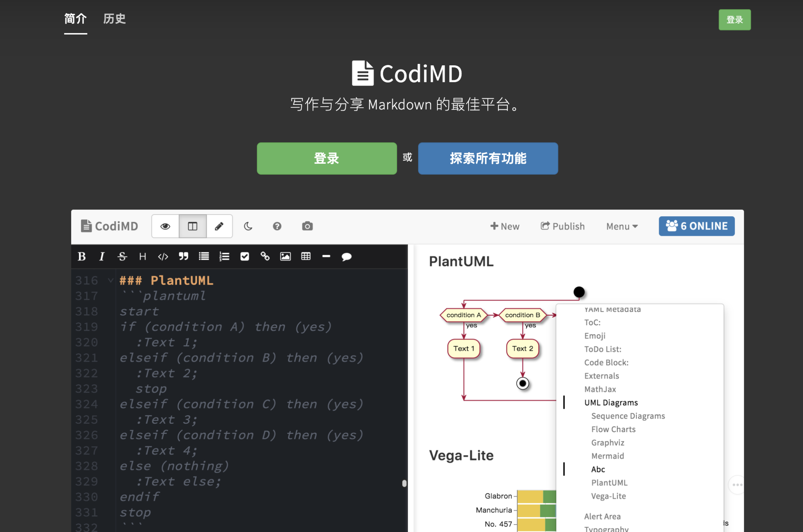Click the editor's vertical scrollbar handle
The width and height of the screenshot is (803, 532).
(404, 483)
